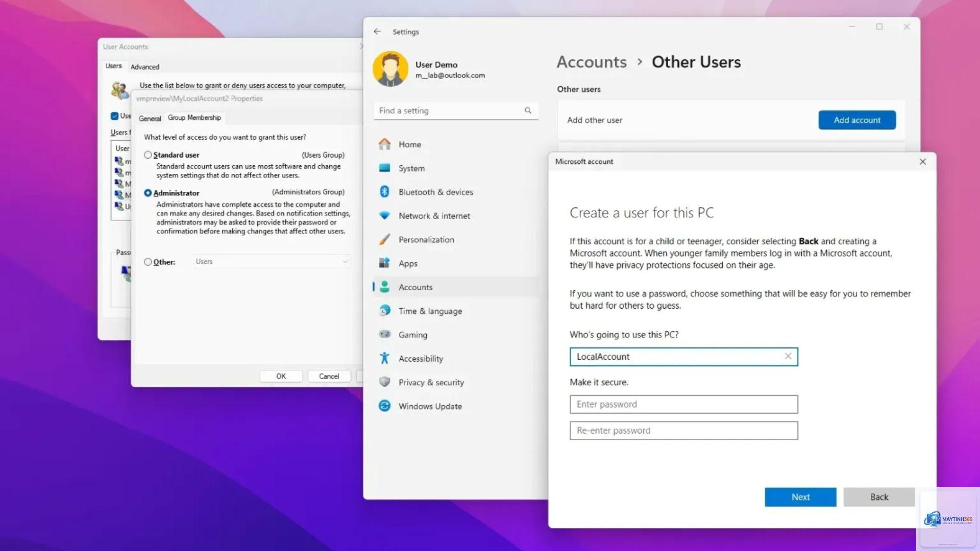Click Cancel in Properties dialog
The width and height of the screenshot is (980, 551).
click(x=329, y=376)
